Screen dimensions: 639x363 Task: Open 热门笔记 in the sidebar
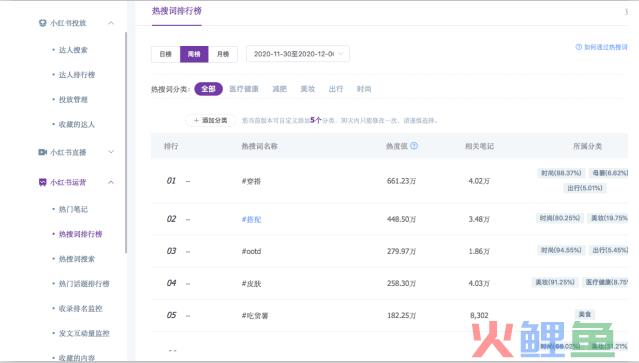tap(73, 209)
